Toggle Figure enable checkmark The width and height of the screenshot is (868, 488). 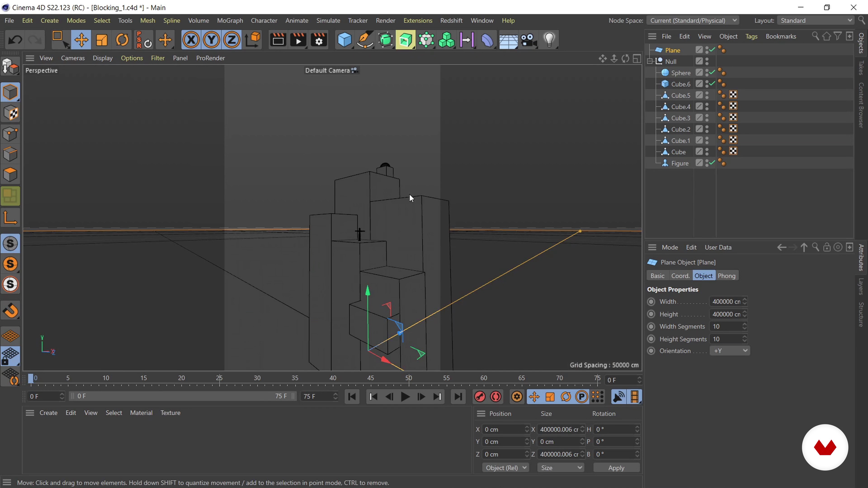point(712,163)
